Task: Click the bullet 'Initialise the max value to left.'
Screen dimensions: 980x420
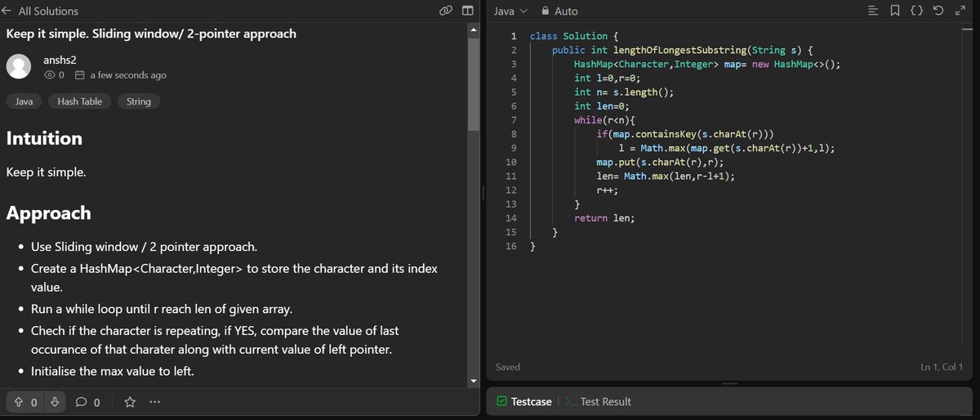Action: (113, 371)
